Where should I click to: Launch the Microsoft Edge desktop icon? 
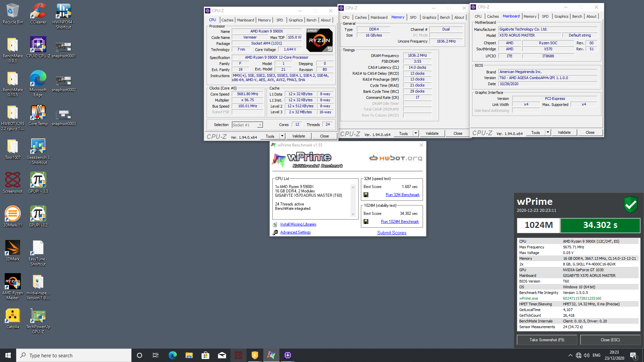38,83
